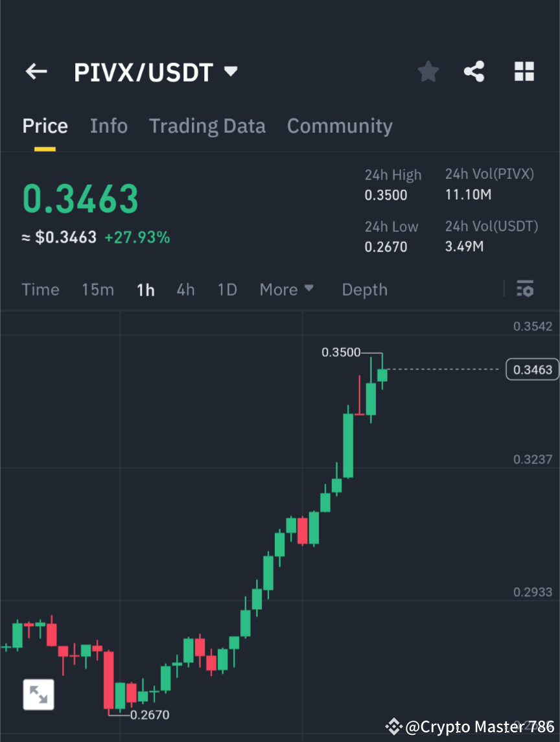The width and height of the screenshot is (560, 742).
Task: Tap the current price 0.3463 label
Action: pyautogui.click(x=531, y=369)
